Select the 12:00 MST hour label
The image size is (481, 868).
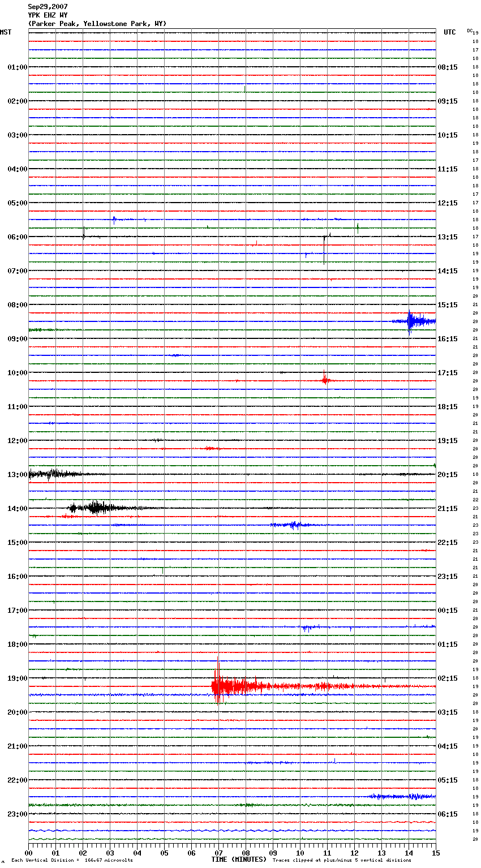18,441
